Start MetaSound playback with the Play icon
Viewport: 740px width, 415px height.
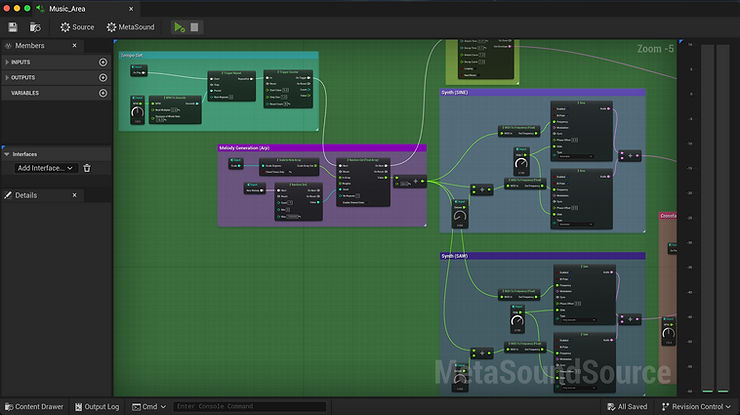point(179,27)
